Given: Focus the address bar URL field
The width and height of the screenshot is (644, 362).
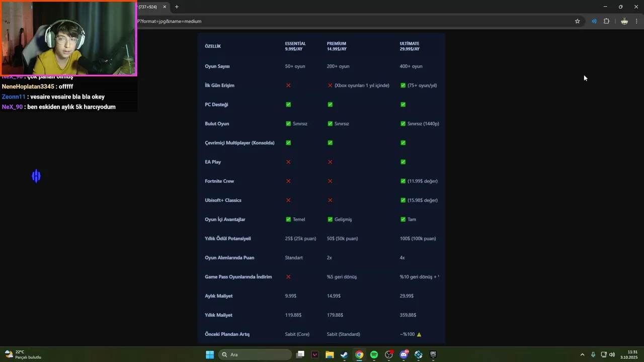Looking at the screenshot, I should (352, 21).
